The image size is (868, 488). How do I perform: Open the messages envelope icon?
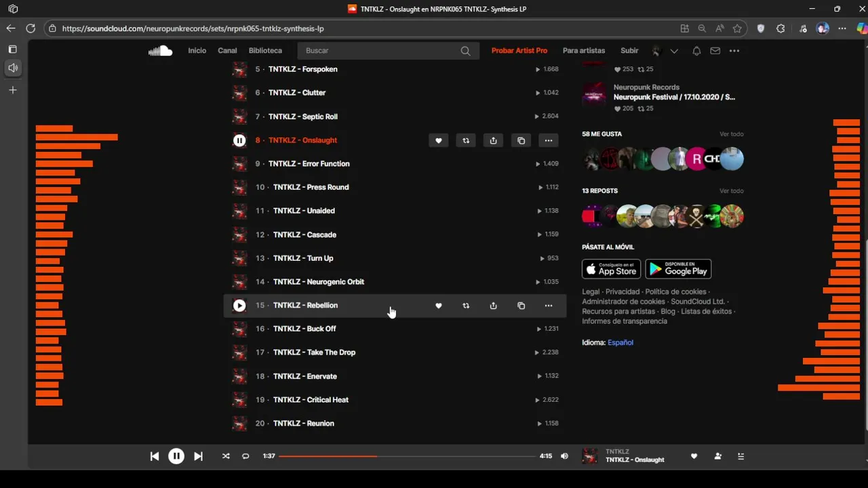(x=715, y=51)
